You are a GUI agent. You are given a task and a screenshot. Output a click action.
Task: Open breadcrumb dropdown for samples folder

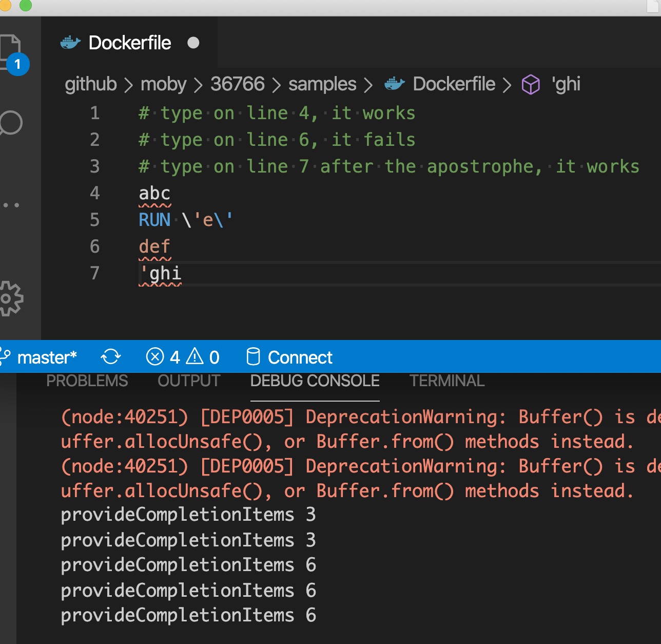point(322,84)
